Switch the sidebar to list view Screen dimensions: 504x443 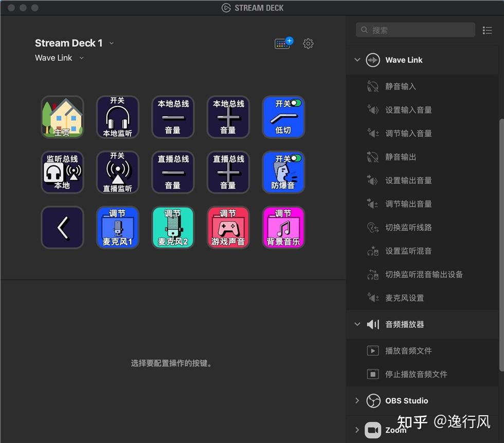(487, 30)
